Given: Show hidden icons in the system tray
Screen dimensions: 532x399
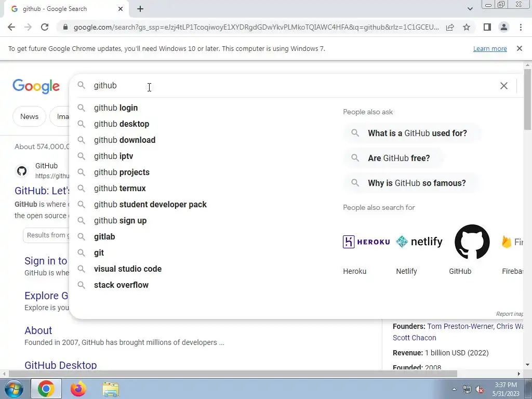Looking at the screenshot, I should [x=454, y=390].
